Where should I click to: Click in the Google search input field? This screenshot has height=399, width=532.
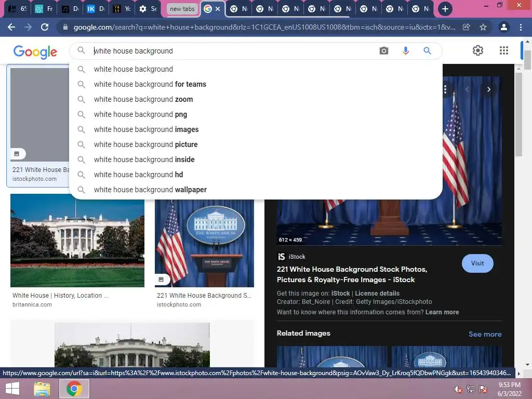pos(234,51)
